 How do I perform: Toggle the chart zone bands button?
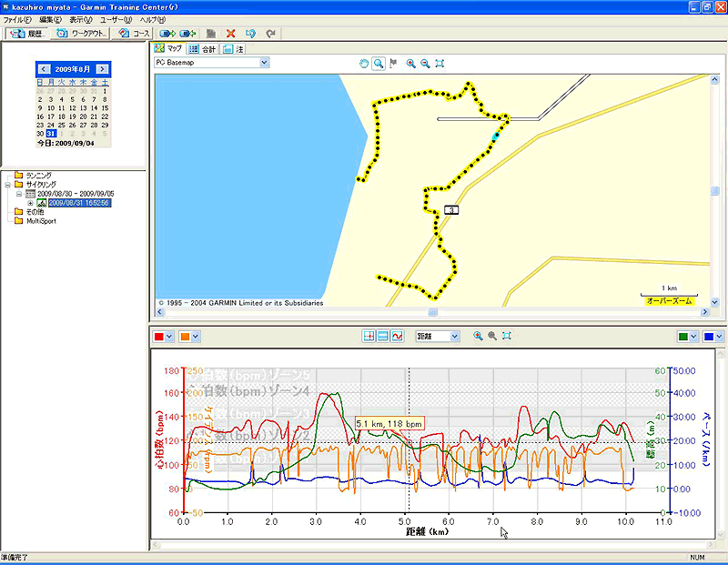pos(383,336)
